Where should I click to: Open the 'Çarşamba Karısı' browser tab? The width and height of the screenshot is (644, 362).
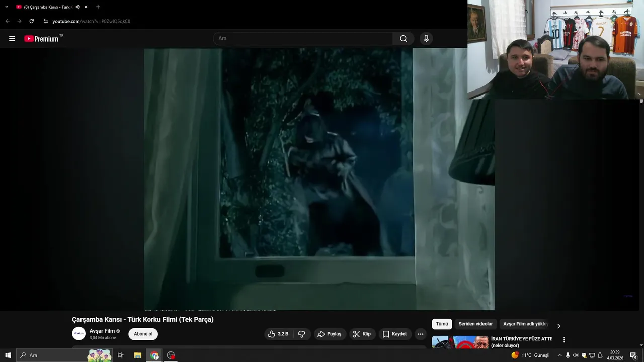(x=48, y=7)
